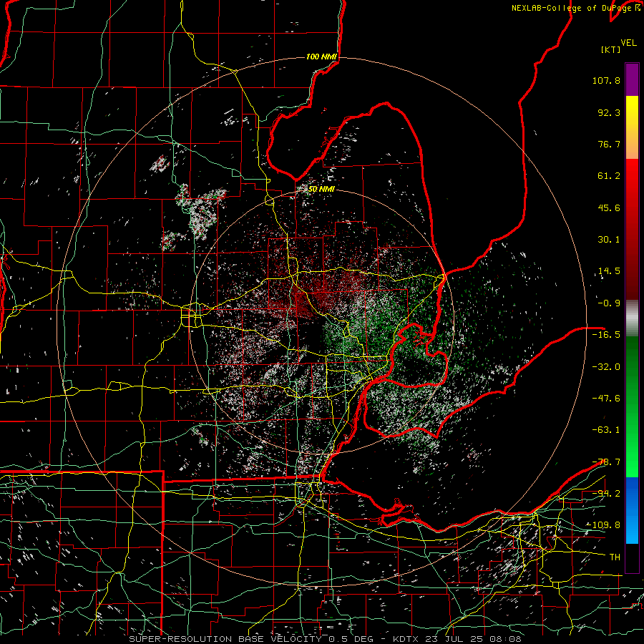Viewport: 644px width, 644px height.
Task: Click the -32.0 scale value
Action: pyautogui.click(x=606, y=366)
